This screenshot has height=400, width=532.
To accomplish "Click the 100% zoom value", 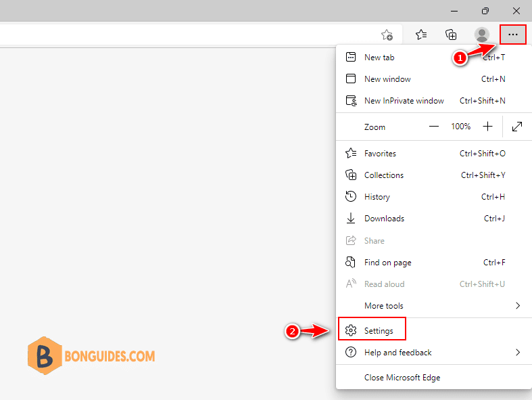I will click(460, 127).
